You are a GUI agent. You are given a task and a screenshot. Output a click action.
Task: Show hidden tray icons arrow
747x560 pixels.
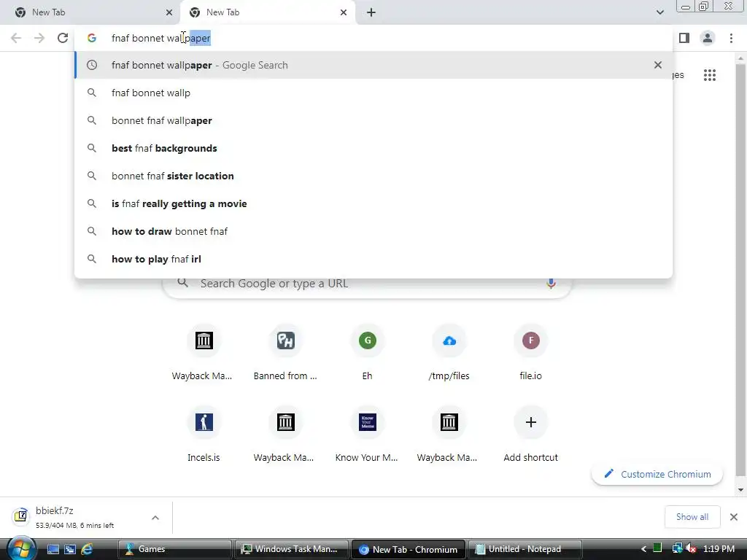[643, 549]
